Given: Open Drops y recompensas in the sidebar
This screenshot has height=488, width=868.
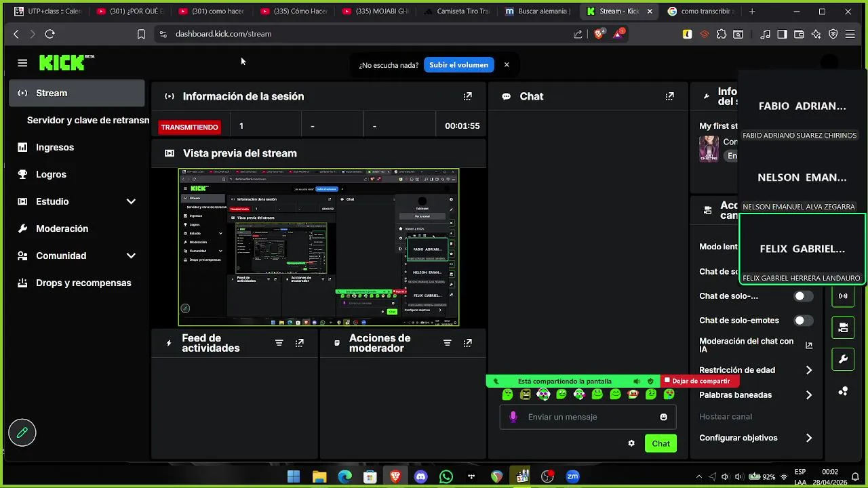Looking at the screenshot, I should tap(77, 283).
